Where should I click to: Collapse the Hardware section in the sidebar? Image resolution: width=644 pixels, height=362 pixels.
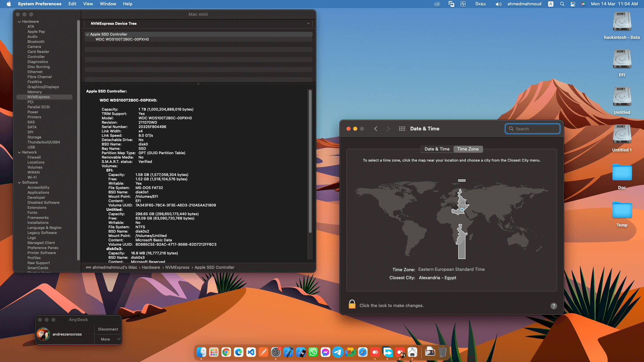click(x=19, y=22)
